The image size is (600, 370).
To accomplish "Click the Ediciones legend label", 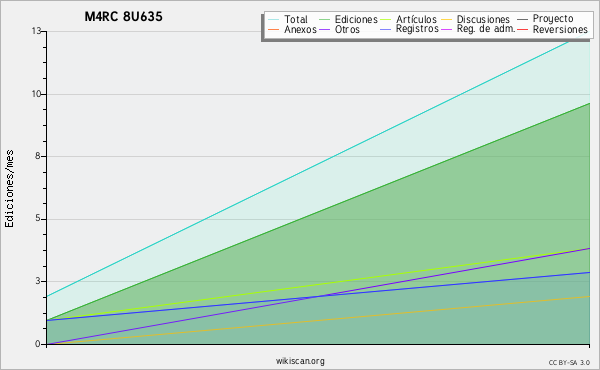I will pyautogui.click(x=356, y=19).
